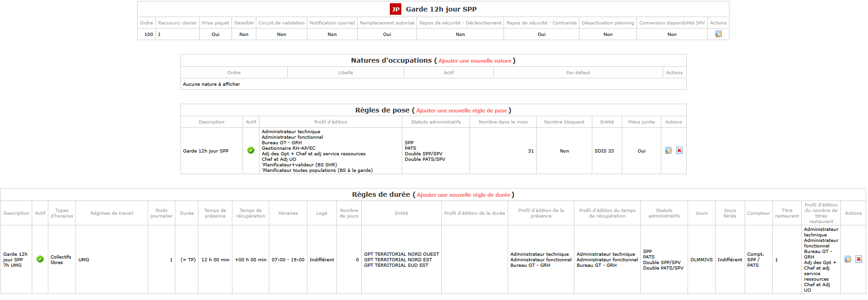Click the Ordre value 100
The height and width of the screenshot is (300, 868).
(149, 35)
